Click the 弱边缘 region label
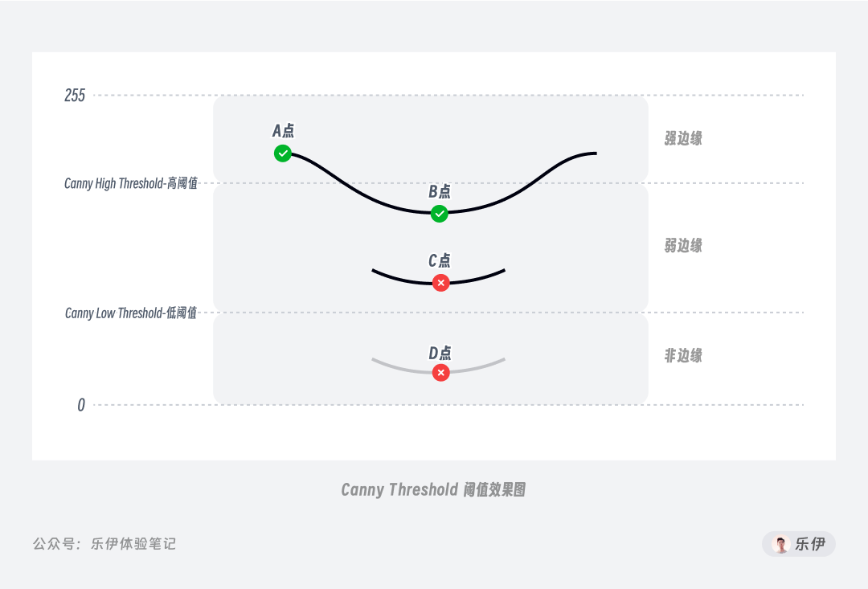The image size is (868, 589). tap(683, 245)
